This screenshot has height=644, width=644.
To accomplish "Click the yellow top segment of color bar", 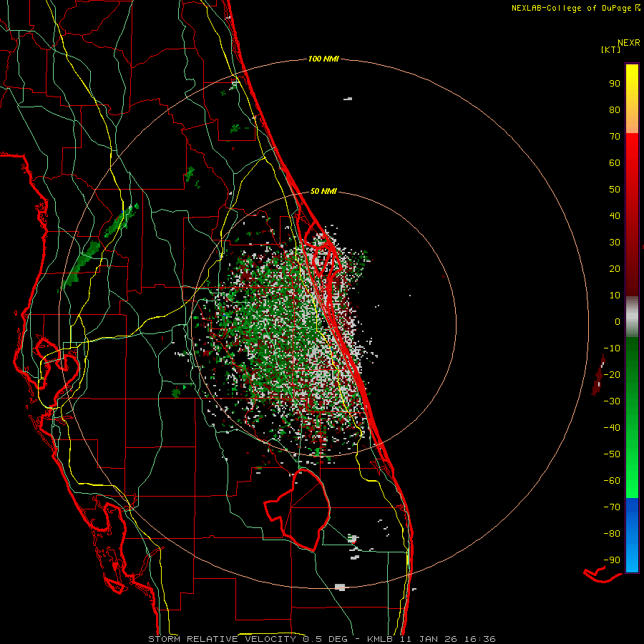I will (632, 99).
